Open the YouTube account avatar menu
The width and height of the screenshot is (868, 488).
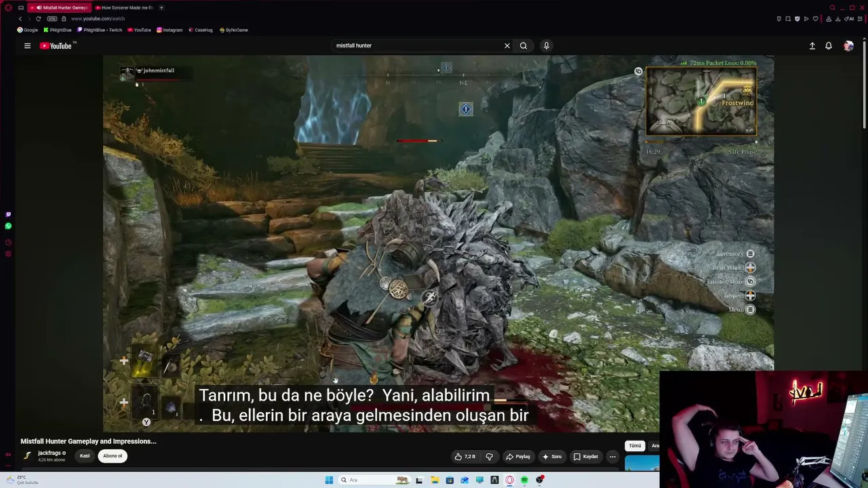[848, 45]
